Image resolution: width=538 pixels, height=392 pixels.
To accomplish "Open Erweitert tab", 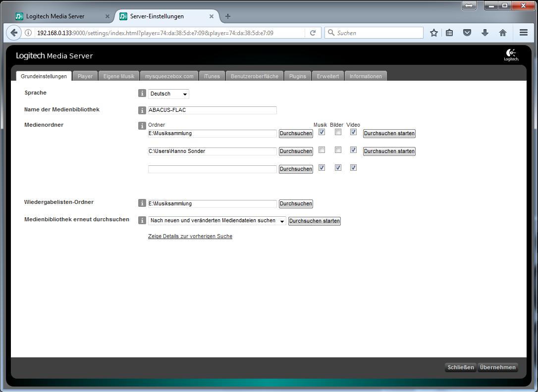I will point(327,76).
